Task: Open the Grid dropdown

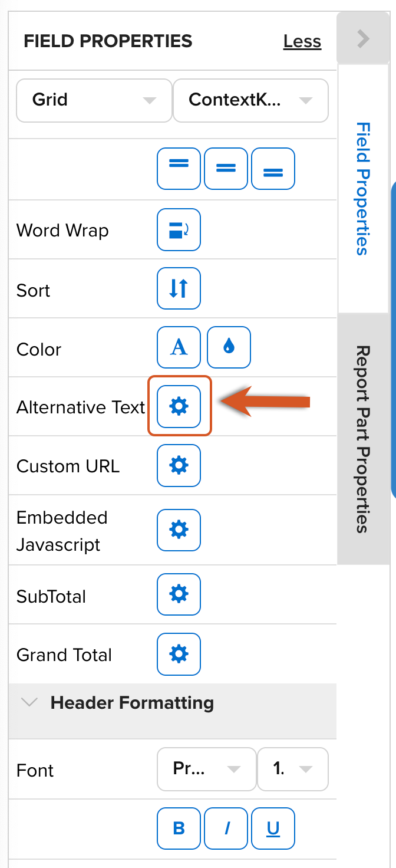Action: pyautogui.click(x=94, y=100)
